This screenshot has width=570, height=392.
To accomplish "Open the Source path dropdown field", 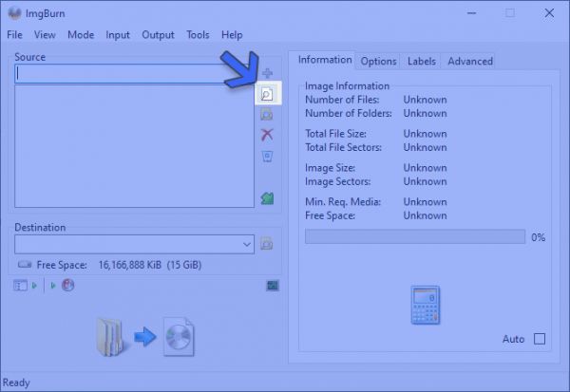I will (133, 73).
